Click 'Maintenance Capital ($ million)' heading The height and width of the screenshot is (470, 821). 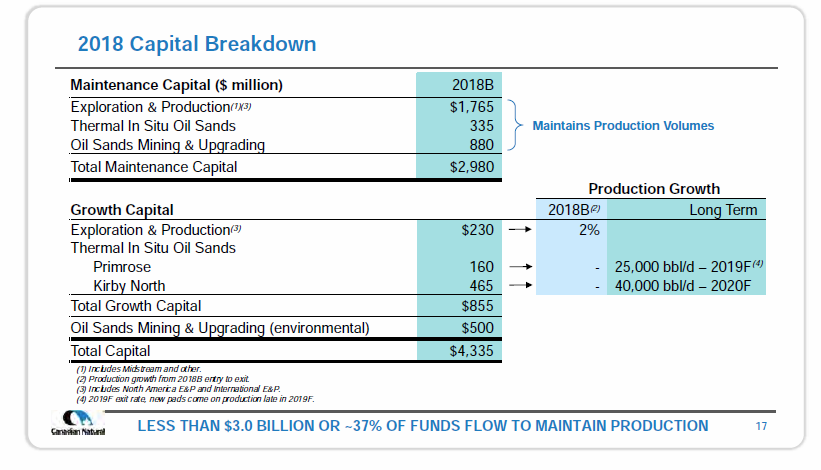pos(176,85)
